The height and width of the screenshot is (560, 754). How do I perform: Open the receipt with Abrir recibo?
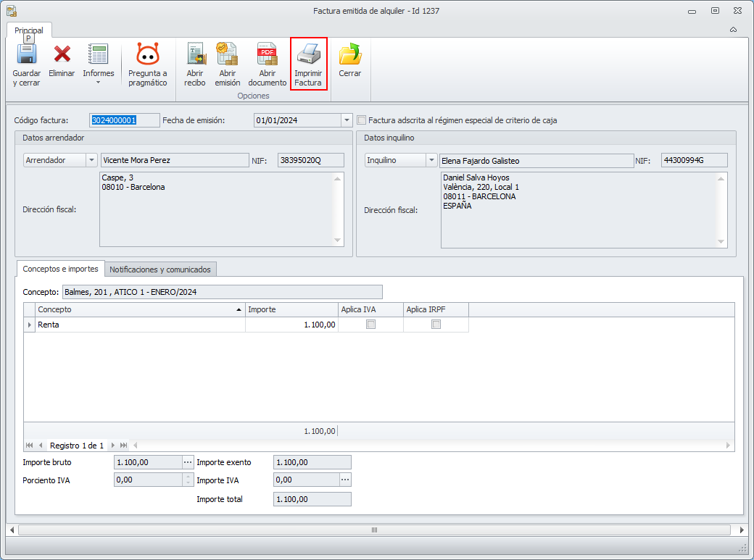[x=195, y=56]
